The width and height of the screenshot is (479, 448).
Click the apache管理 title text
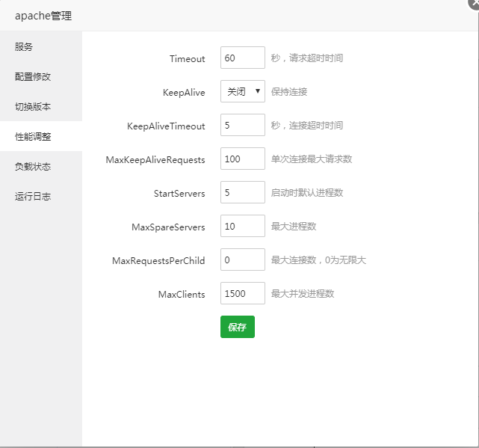(43, 16)
